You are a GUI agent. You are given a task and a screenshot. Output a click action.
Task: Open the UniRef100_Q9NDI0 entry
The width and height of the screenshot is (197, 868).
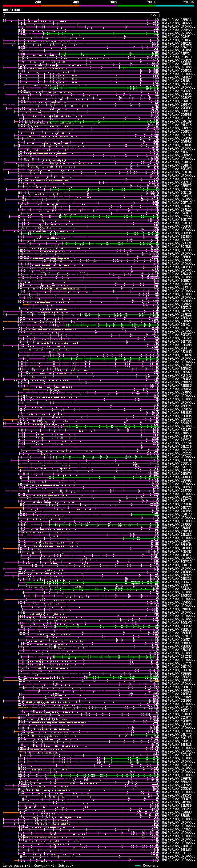tap(177, 101)
